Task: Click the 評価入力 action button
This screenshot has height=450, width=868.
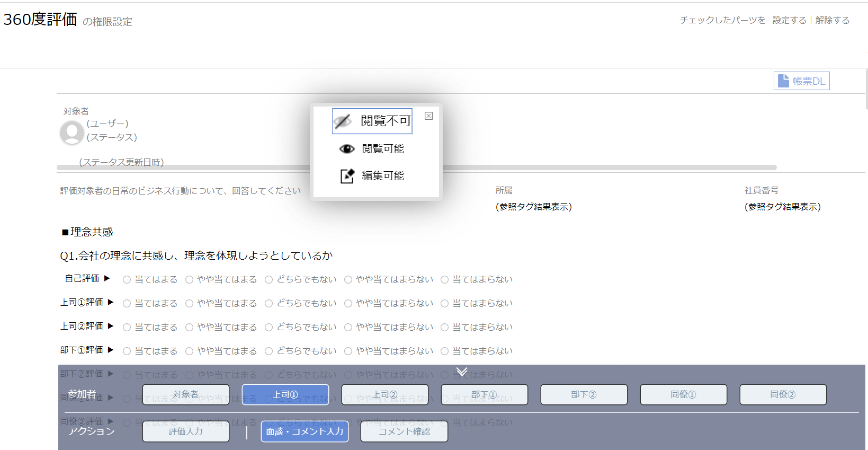Action: 186,431
